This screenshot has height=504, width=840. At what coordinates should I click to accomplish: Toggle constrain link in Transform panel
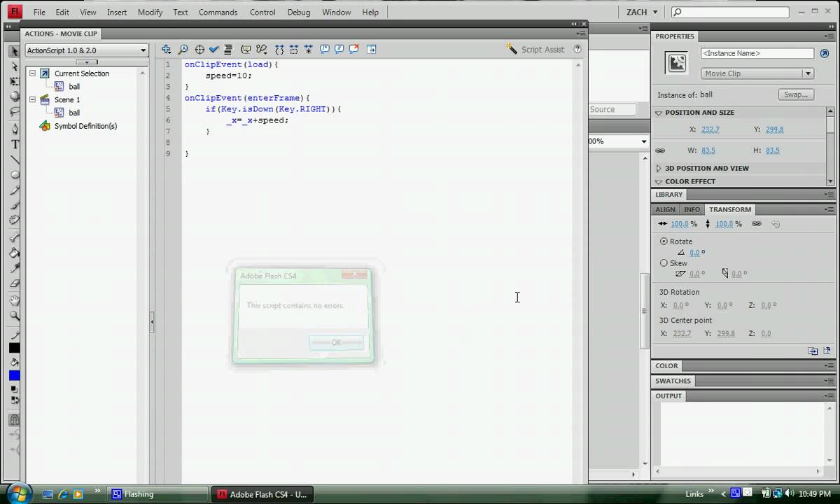click(756, 224)
